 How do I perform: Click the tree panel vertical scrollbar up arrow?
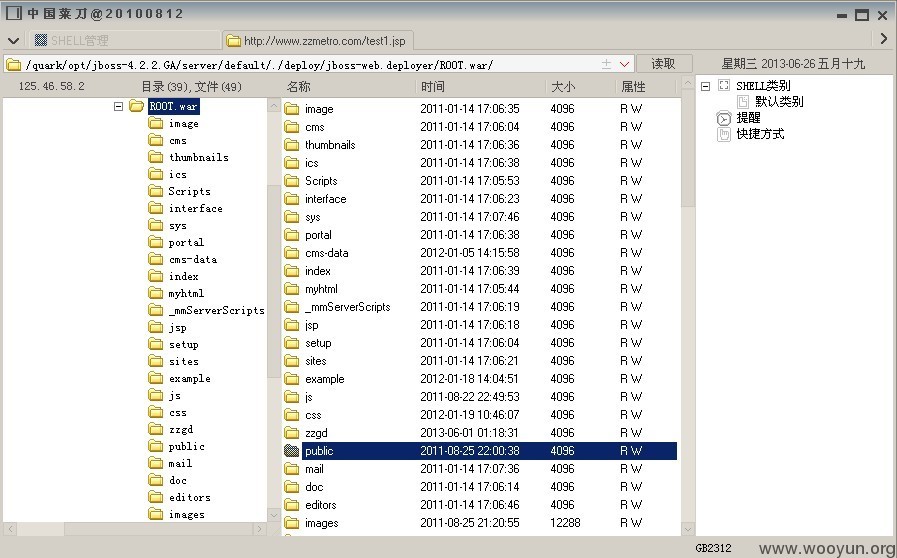[x=273, y=106]
